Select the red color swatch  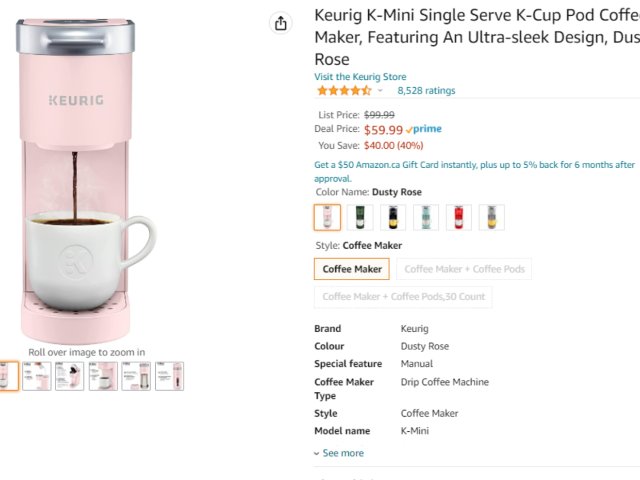tap(459, 217)
